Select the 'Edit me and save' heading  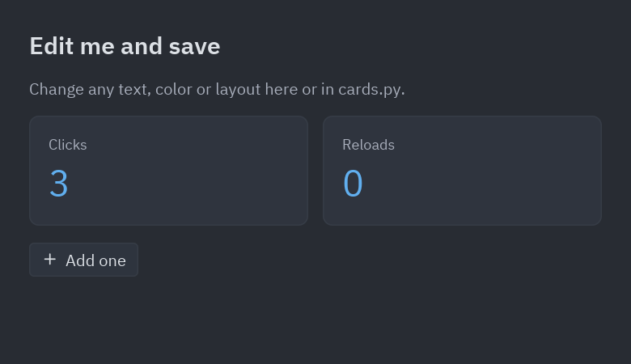click(x=125, y=46)
